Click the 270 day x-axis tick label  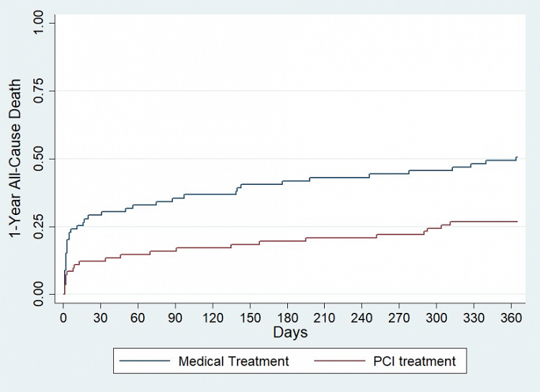point(399,317)
